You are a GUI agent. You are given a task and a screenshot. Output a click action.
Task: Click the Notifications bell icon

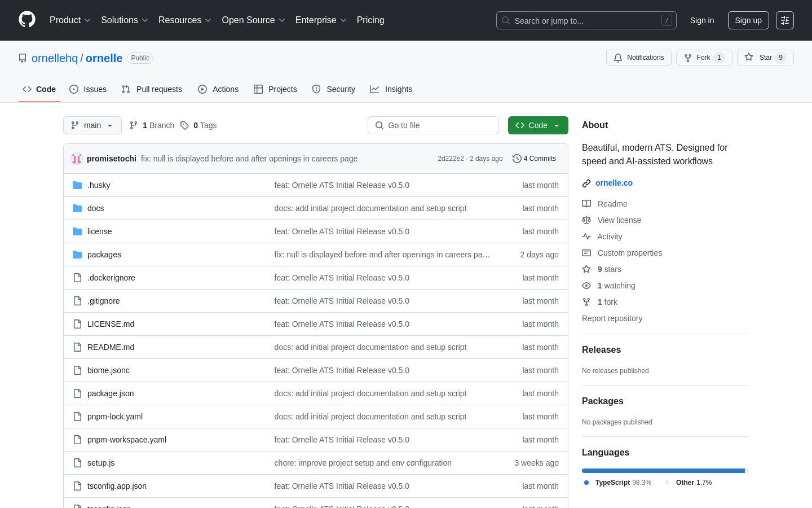click(x=618, y=58)
